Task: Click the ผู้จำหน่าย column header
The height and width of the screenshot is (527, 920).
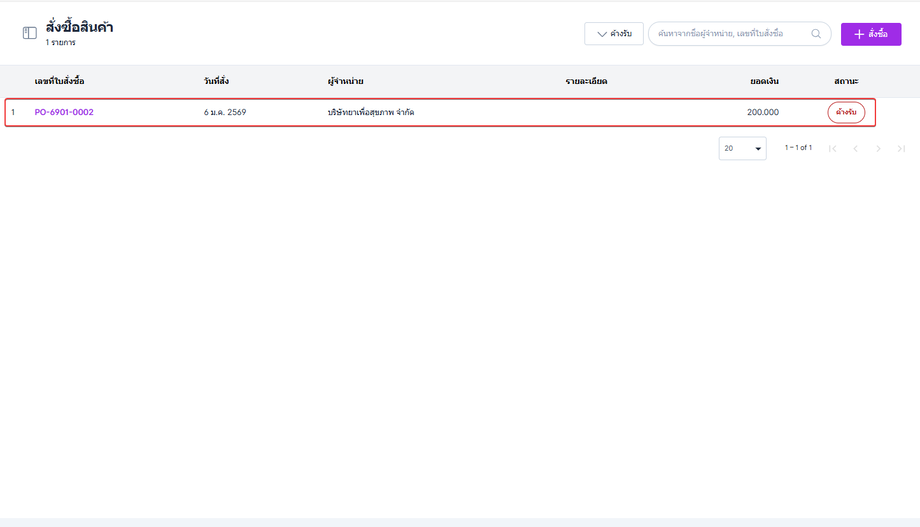Action: [346, 81]
